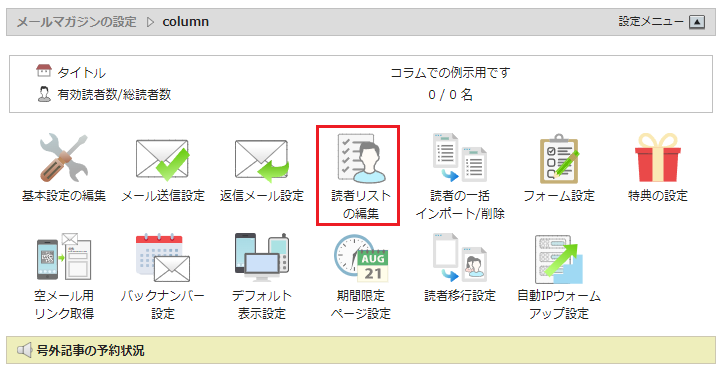Click the 特典の設定 label
723x370 pixels.
click(x=658, y=196)
